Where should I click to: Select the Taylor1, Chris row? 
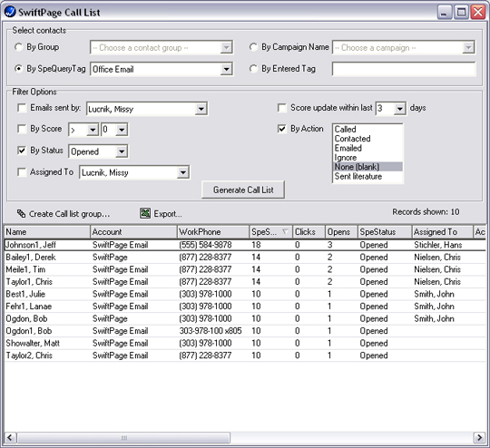point(245,282)
